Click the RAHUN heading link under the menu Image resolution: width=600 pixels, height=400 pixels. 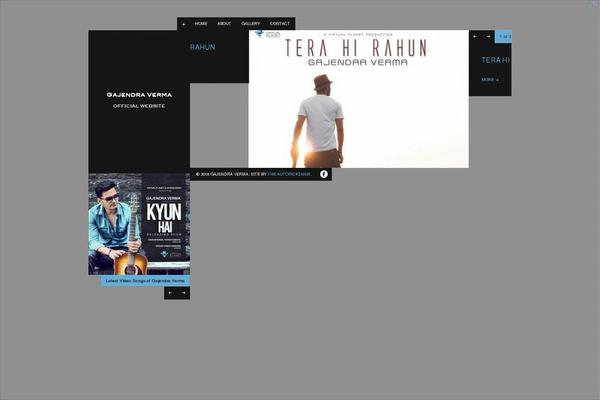[202, 47]
